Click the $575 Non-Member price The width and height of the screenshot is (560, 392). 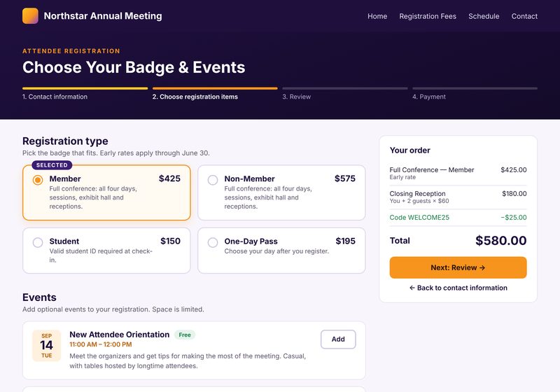coord(345,178)
